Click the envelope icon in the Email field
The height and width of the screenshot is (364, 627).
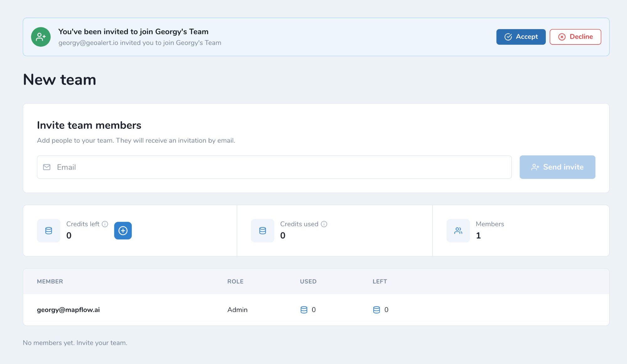(x=47, y=167)
